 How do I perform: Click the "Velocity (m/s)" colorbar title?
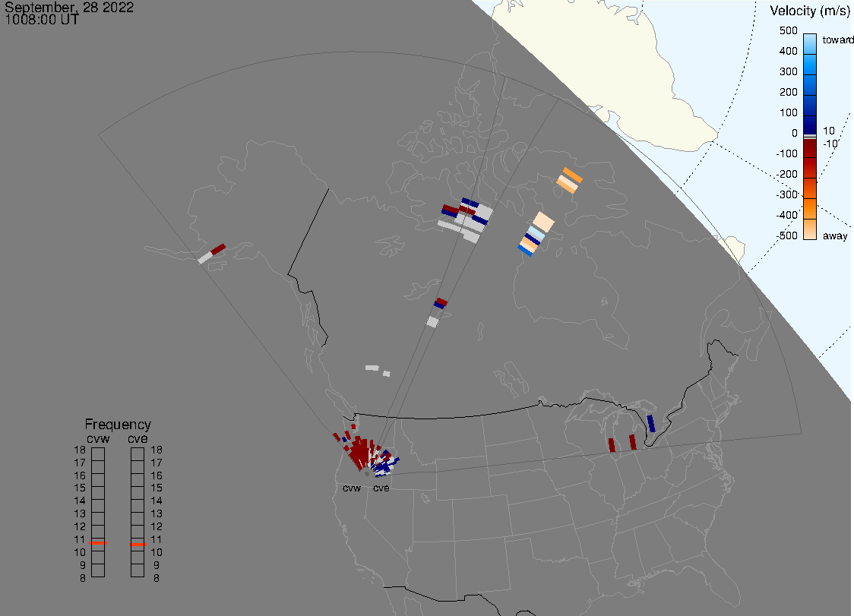(810, 11)
